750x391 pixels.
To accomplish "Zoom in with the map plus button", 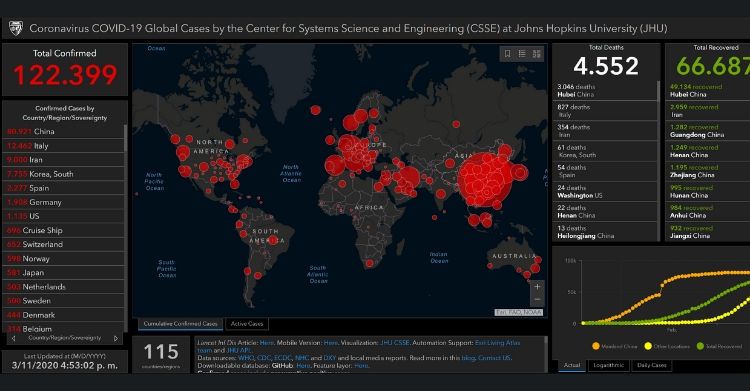I will pyautogui.click(x=537, y=287).
